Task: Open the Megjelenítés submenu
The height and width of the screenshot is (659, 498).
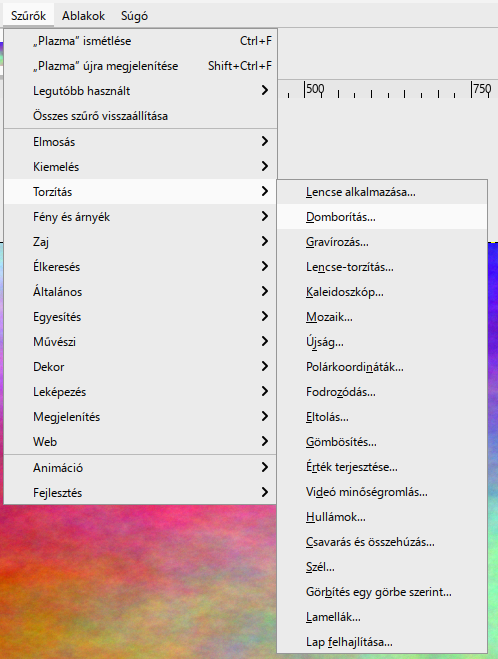Action: [140, 417]
